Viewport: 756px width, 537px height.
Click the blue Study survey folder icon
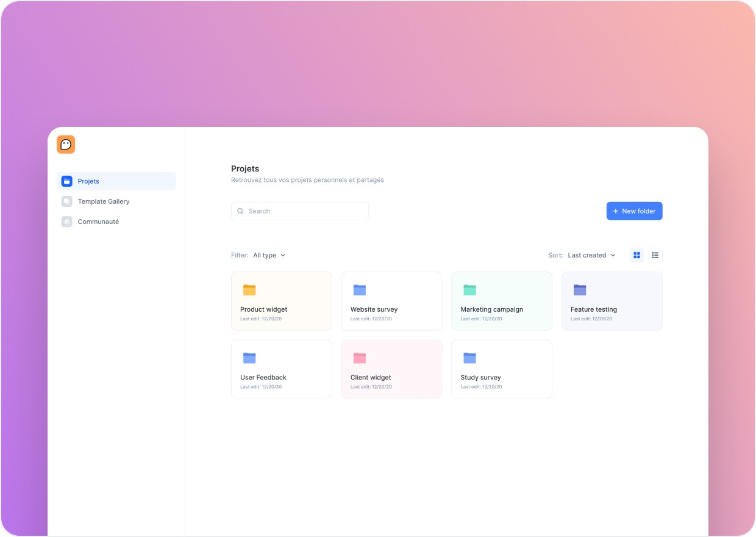pos(469,358)
